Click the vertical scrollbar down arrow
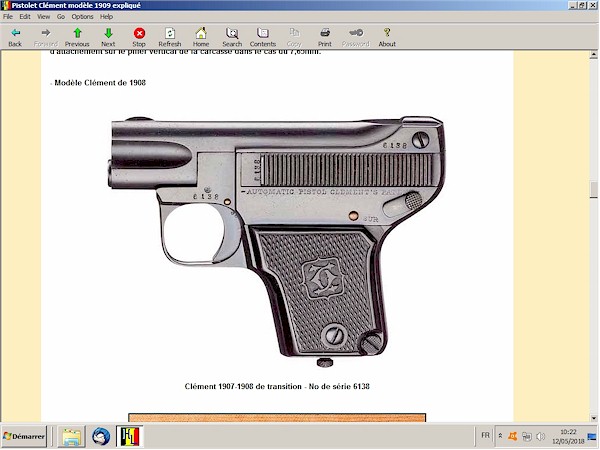 click(593, 418)
